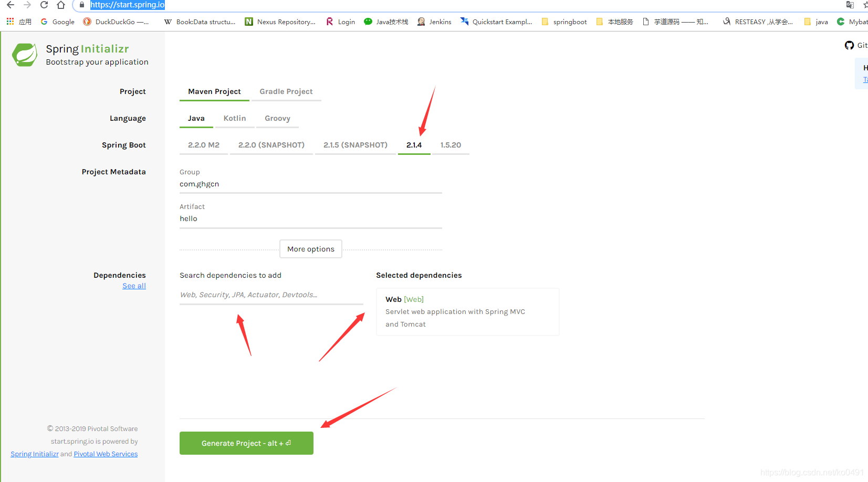Go to browser home page icon
The height and width of the screenshot is (482, 868).
point(61,5)
